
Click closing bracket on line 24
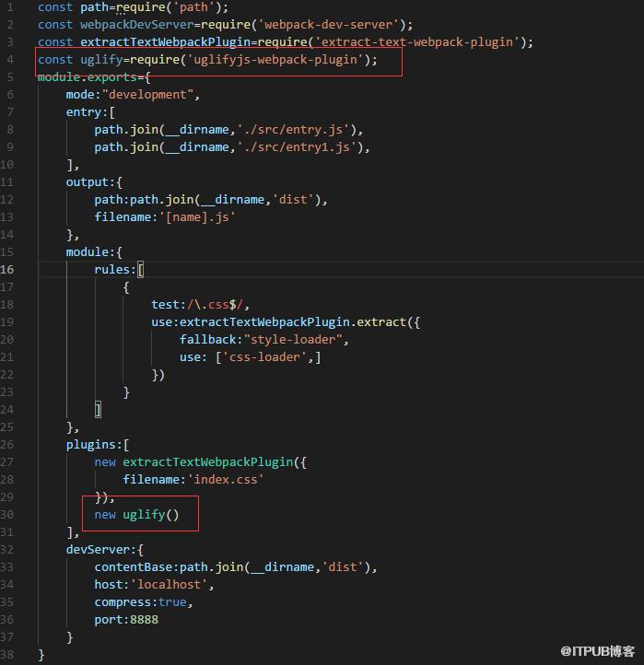pyautogui.click(x=98, y=409)
